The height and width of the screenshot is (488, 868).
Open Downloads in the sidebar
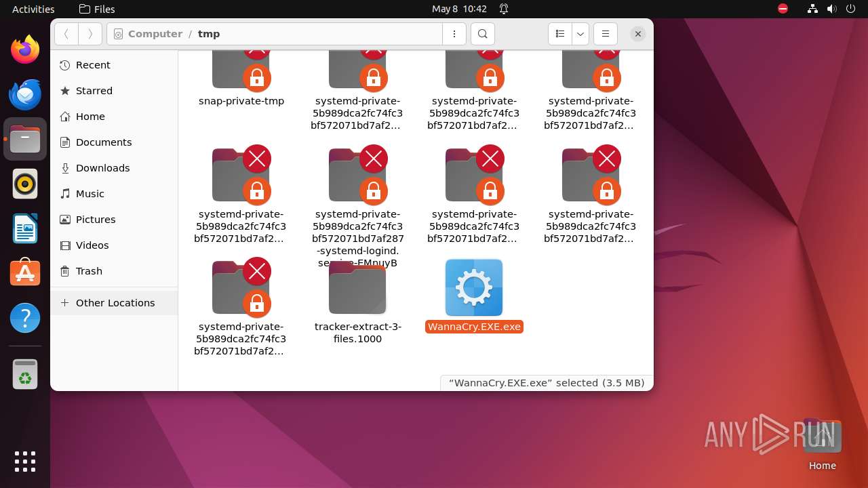coord(114,168)
